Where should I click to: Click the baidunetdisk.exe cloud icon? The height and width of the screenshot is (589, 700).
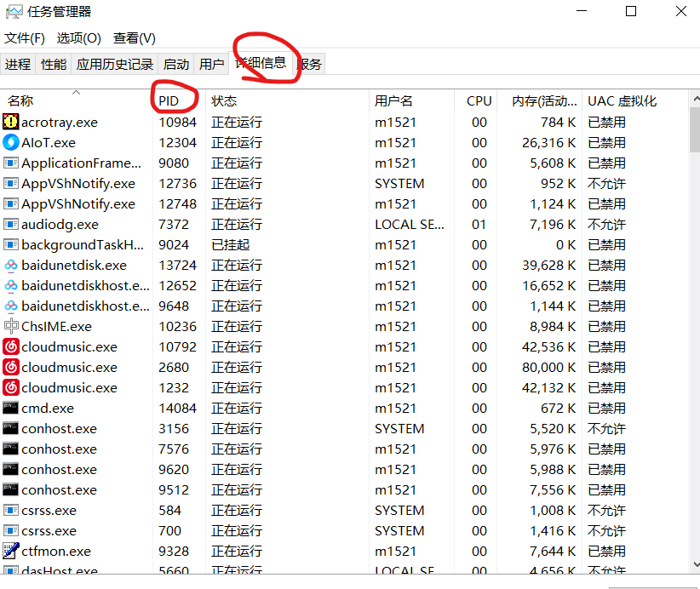(x=11, y=265)
